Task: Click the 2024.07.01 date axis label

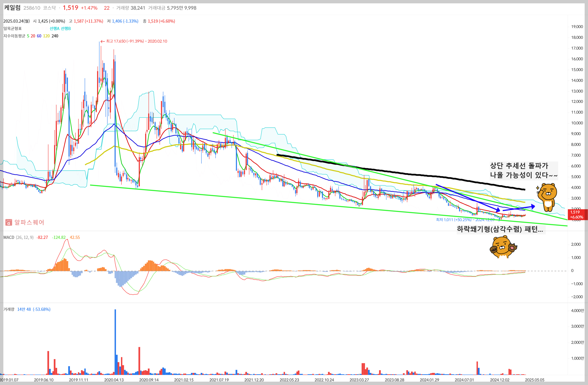Action: (x=464, y=380)
